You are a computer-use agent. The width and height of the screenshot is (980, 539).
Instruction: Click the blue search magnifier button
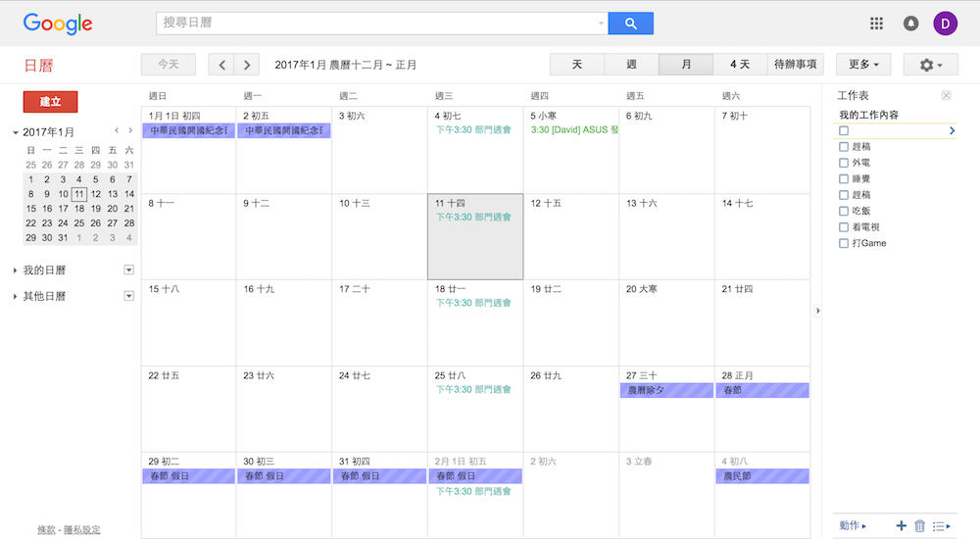tap(630, 24)
